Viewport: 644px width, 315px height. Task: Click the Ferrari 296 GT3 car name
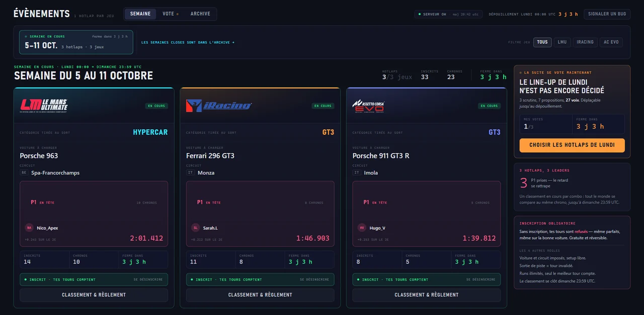pos(210,156)
